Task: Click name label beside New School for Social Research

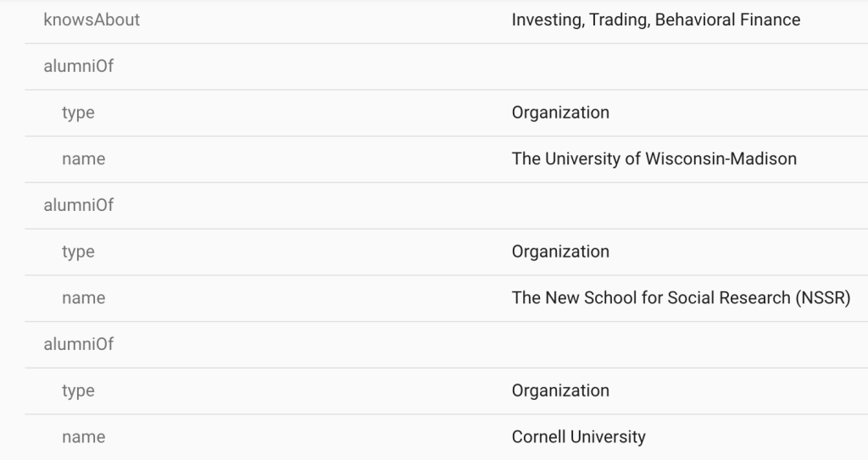Action: [x=83, y=297]
